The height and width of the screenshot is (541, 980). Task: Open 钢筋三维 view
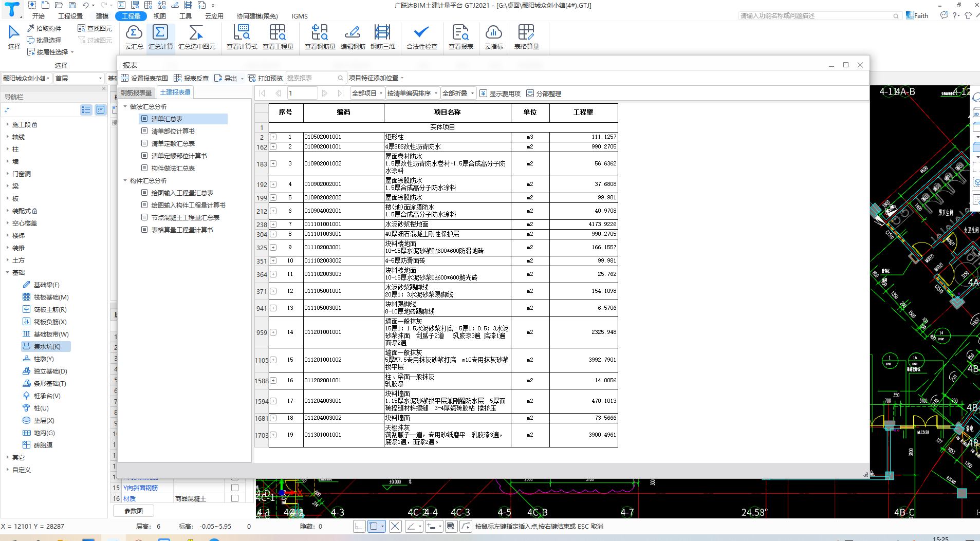pyautogui.click(x=382, y=37)
